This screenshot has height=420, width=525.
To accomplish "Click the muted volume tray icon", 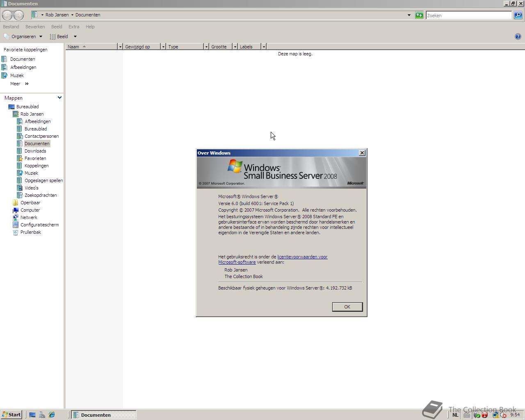I will click(503, 415).
